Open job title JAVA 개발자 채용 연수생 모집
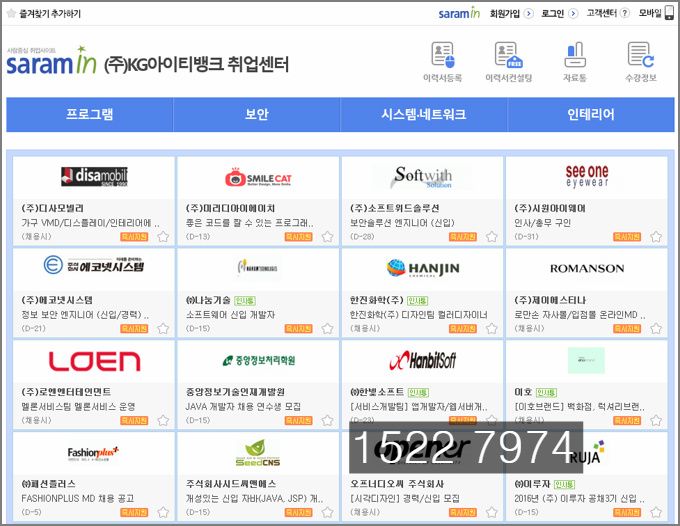This screenshot has height=526, width=680. 243,407
